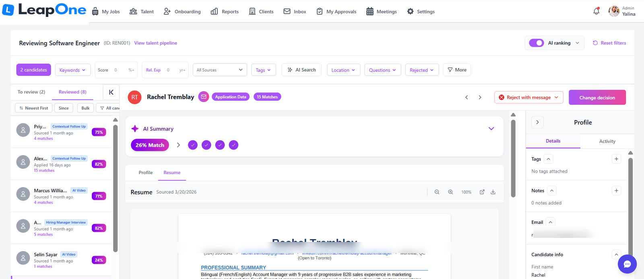Open Talent menu
Screen dimensions: 644x279
(142, 11)
